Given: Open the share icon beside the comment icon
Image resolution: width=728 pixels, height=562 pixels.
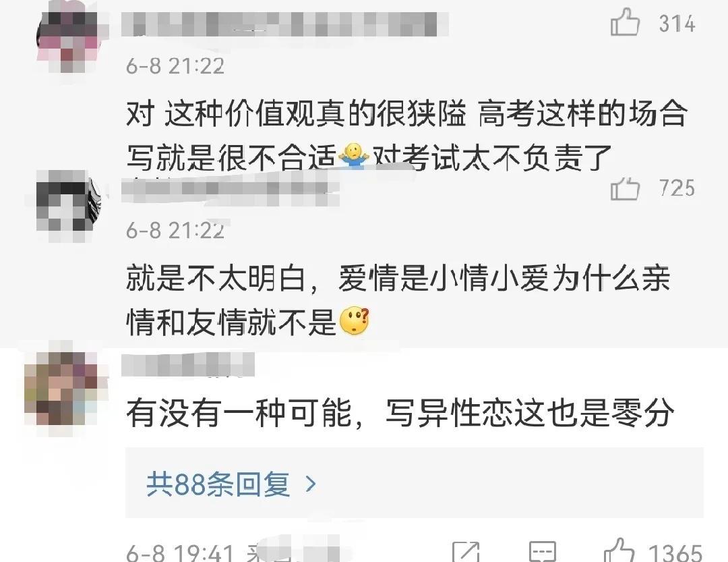Looking at the screenshot, I should coord(466,551).
